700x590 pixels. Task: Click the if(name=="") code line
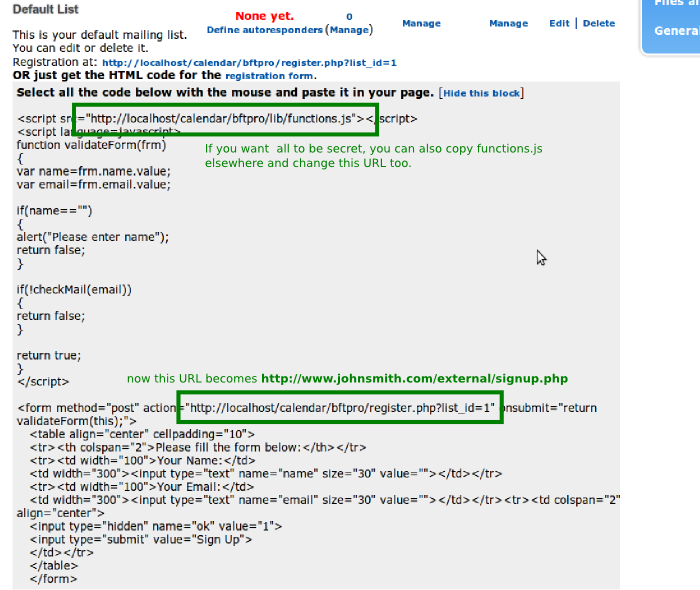click(54, 211)
